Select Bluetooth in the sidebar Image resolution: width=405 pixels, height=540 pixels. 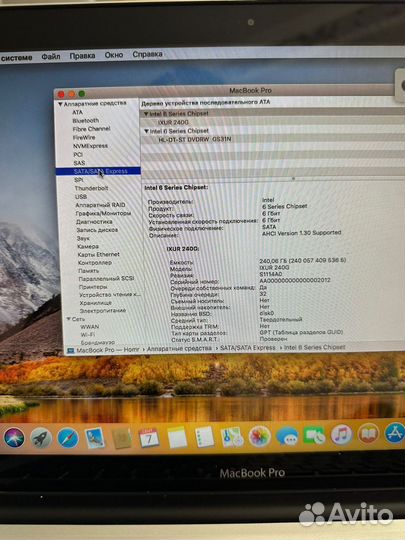[85, 121]
